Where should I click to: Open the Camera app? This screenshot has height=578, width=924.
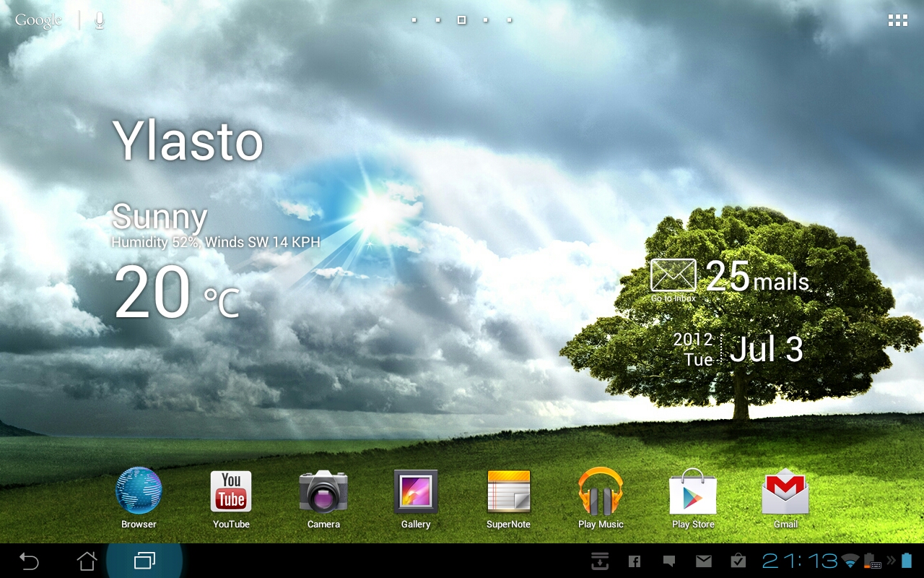(x=323, y=498)
